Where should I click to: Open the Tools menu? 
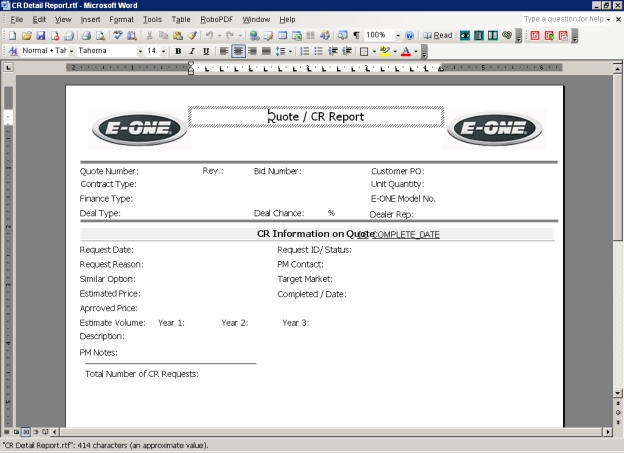(x=152, y=20)
